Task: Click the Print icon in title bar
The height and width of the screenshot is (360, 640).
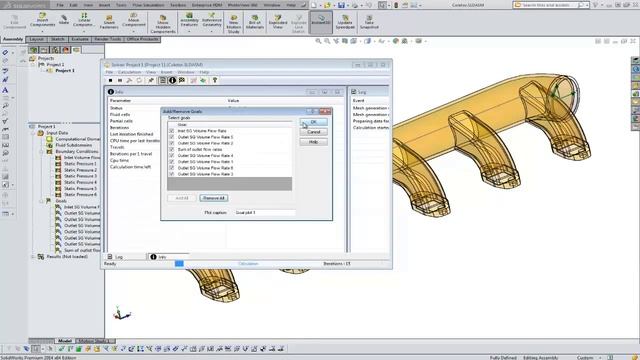Action: click(355, 5)
